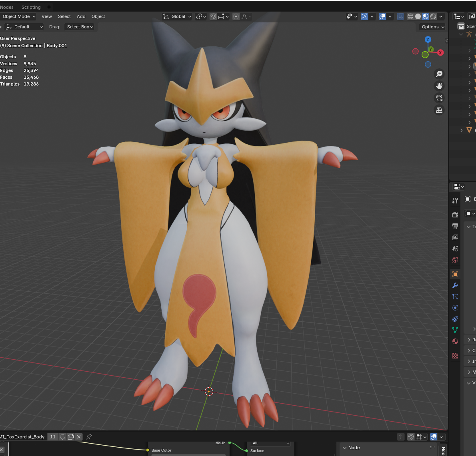Switch to rendered viewport shading
The height and width of the screenshot is (456, 476).
point(433,16)
